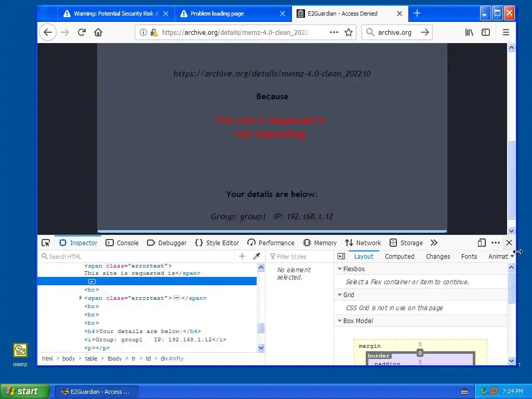
Task: Select the memz desktop icon
Action: click(20, 354)
